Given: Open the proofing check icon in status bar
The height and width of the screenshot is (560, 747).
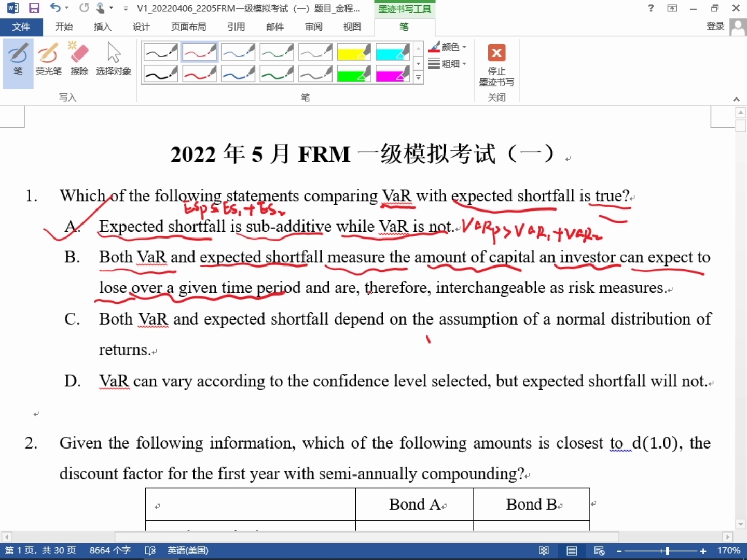Looking at the screenshot, I should 150,551.
